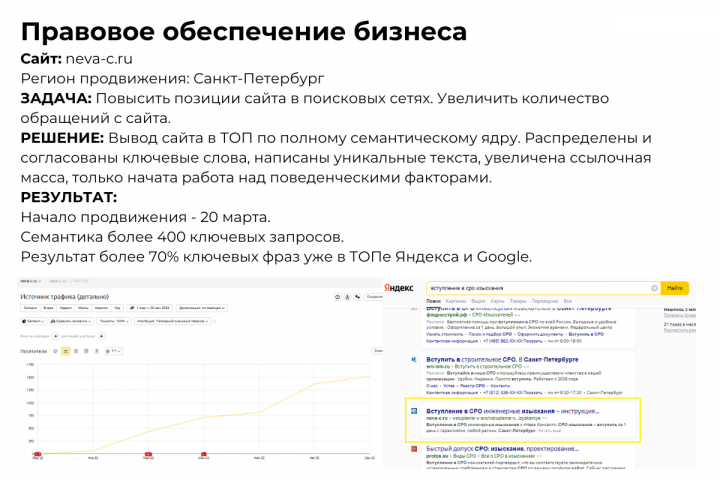Clear the Yandex search field
Viewport: 720px width, 480px height.
(654, 288)
